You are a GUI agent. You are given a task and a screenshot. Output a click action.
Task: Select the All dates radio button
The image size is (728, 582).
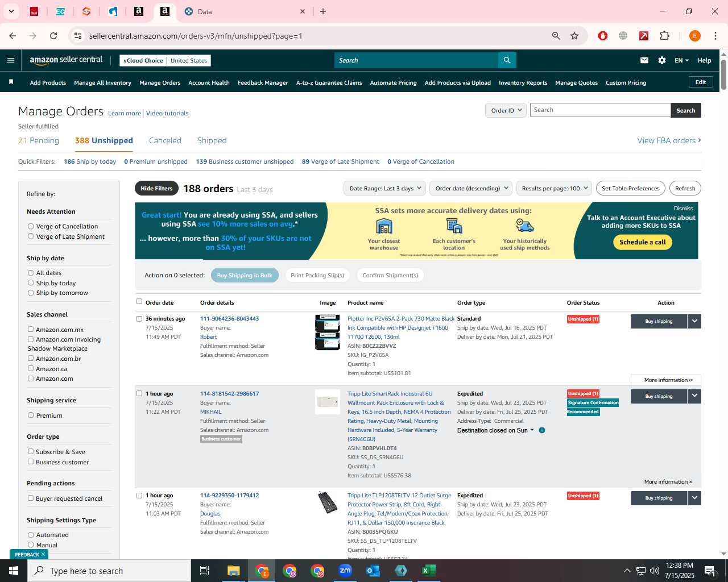point(31,273)
